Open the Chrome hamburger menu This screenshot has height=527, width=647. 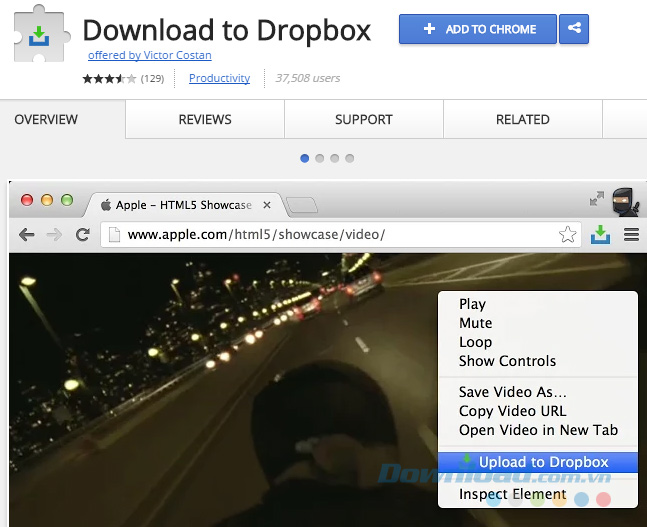(x=631, y=234)
